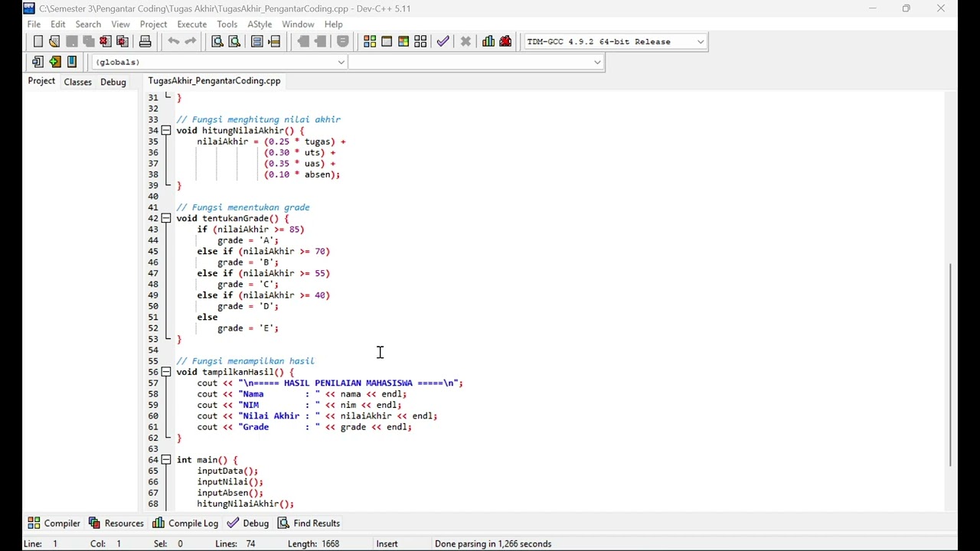
Task: Collapse the main function at line 64
Action: click(166, 460)
